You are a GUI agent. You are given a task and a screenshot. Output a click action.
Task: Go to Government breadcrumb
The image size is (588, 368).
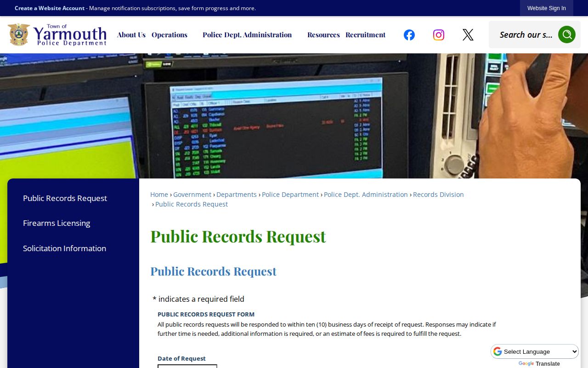pyautogui.click(x=192, y=195)
